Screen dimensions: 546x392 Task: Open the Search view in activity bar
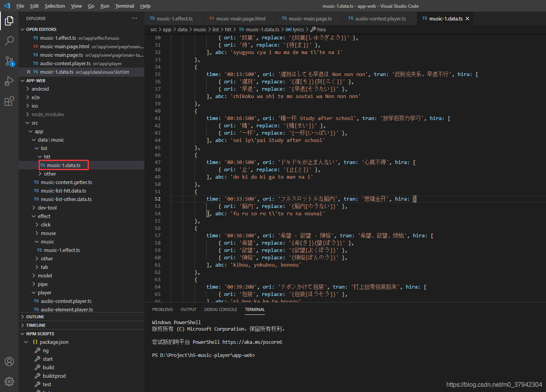[9, 41]
